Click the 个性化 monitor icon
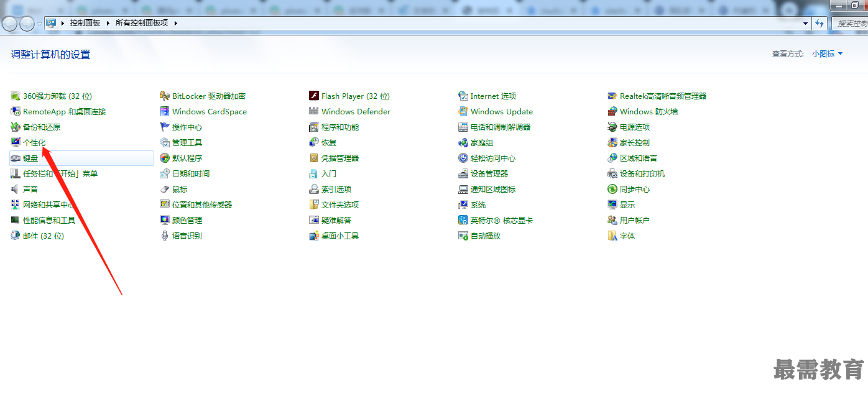This screenshot has width=868, height=394. point(16,142)
